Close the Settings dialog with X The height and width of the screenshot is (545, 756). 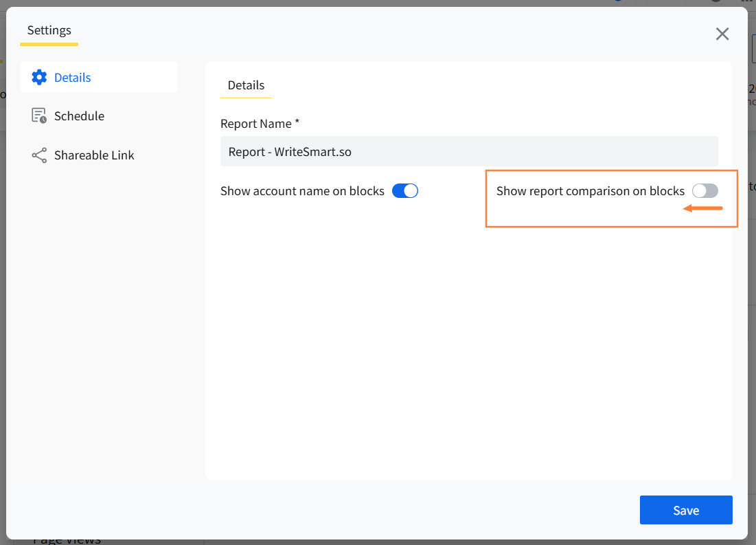click(x=722, y=34)
